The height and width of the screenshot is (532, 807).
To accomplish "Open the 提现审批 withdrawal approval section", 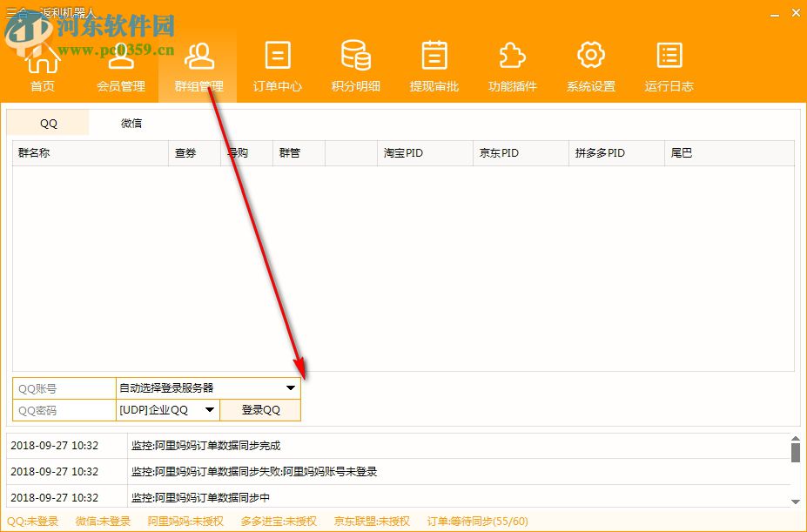I will [433, 65].
